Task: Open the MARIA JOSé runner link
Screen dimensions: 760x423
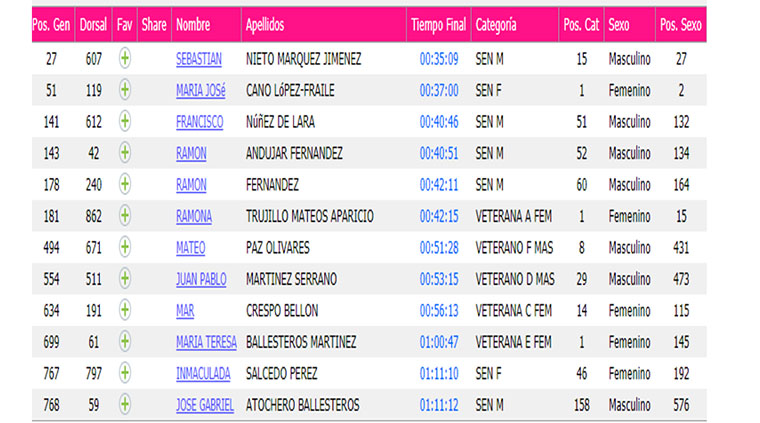Action: (201, 91)
